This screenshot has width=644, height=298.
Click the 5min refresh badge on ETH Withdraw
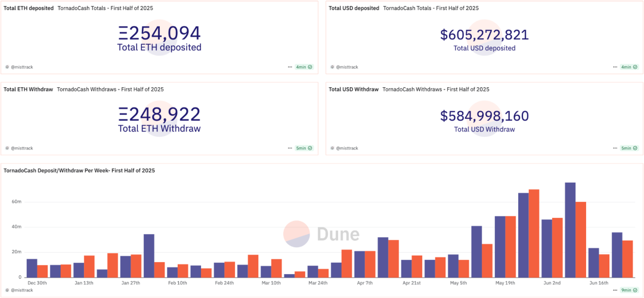click(x=304, y=148)
